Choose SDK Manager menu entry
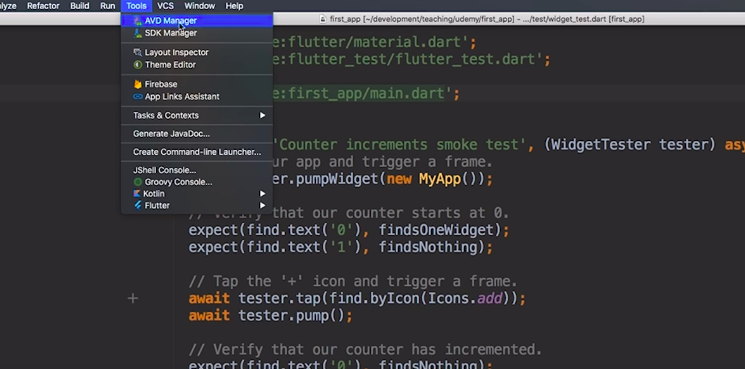The image size is (745, 369). click(x=197, y=33)
